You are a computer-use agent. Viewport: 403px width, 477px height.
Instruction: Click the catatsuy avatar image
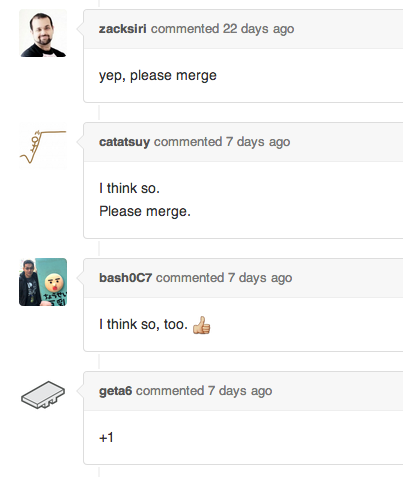point(43,146)
